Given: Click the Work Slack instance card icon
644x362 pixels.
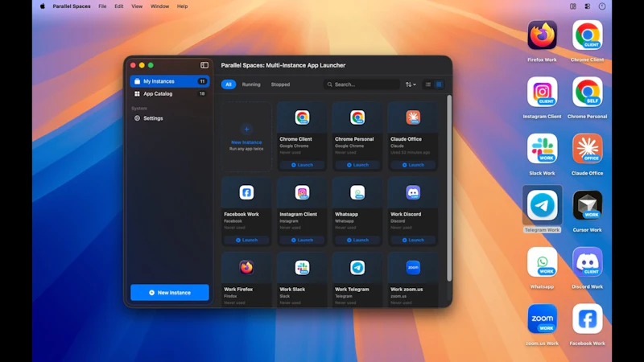Looking at the screenshot, I should pos(302,268).
